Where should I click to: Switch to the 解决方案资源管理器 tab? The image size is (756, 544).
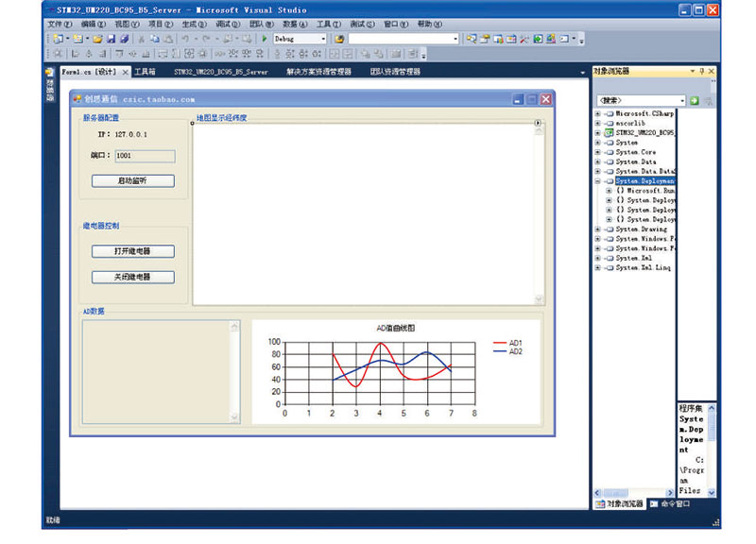pos(318,72)
